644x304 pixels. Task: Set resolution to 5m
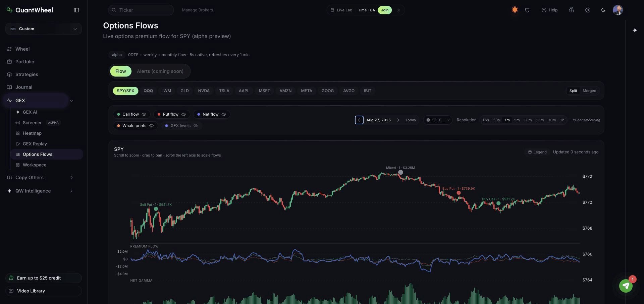(517, 120)
